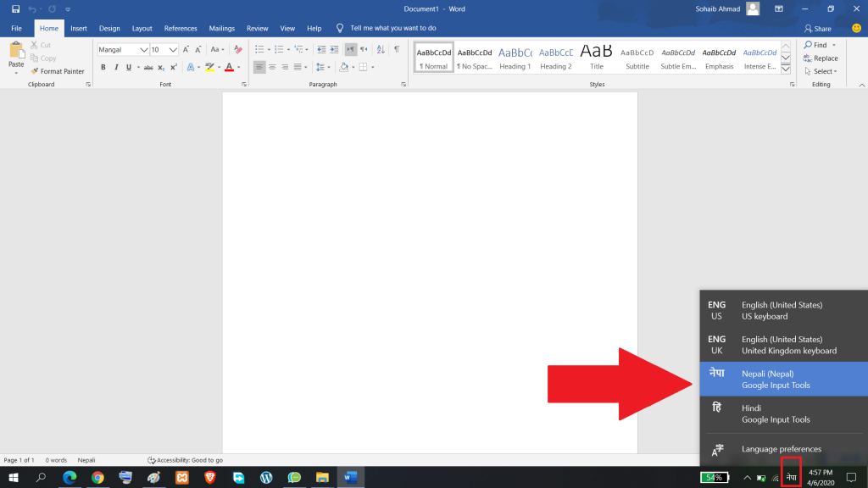Toggle italic formatting
This screenshot has width=868, height=488.
point(115,68)
